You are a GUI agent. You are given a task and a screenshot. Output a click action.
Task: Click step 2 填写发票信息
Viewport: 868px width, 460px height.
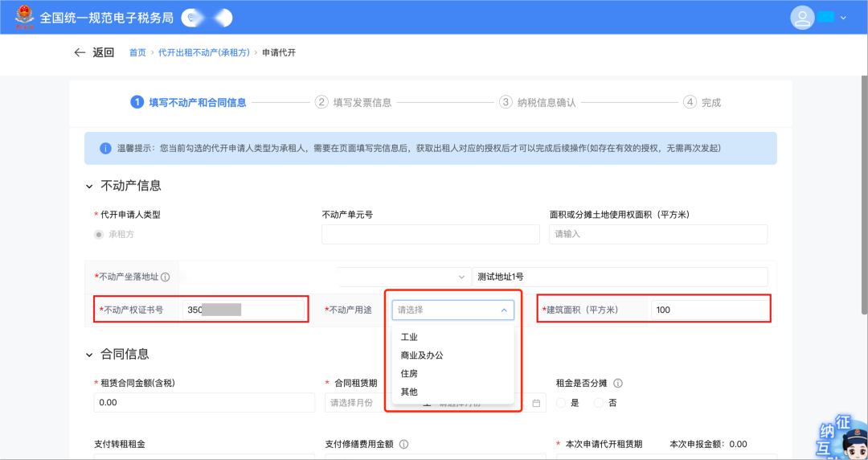(353, 102)
